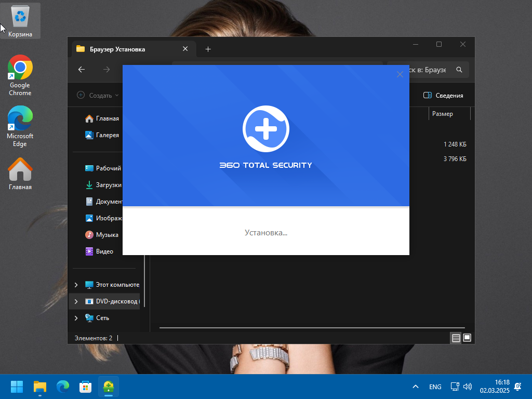This screenshot has width=532, height=399.
Task: Toggle the Сведения details pane
Action: coord(443,96)
